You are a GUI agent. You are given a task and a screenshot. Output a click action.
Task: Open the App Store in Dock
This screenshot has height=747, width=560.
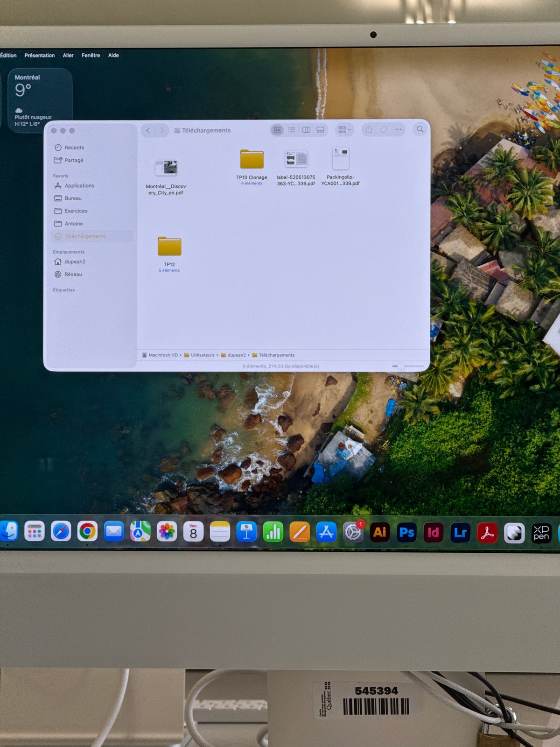[326, 532]
